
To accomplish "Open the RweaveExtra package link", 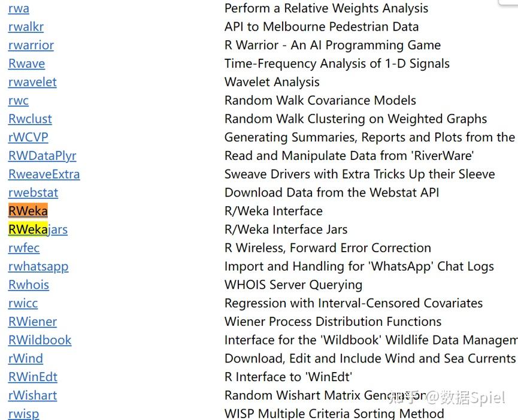I will pos(44,174).
